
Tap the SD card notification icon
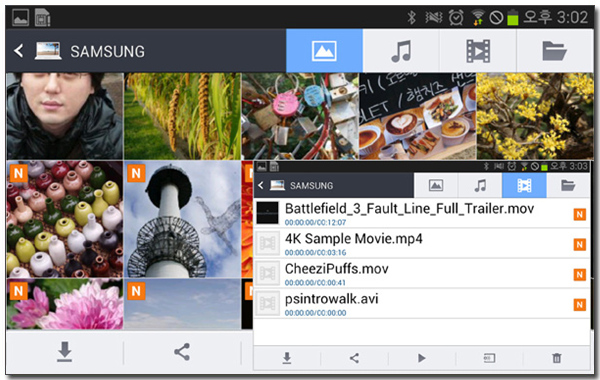pyautogui.click(x=42, y=18)
